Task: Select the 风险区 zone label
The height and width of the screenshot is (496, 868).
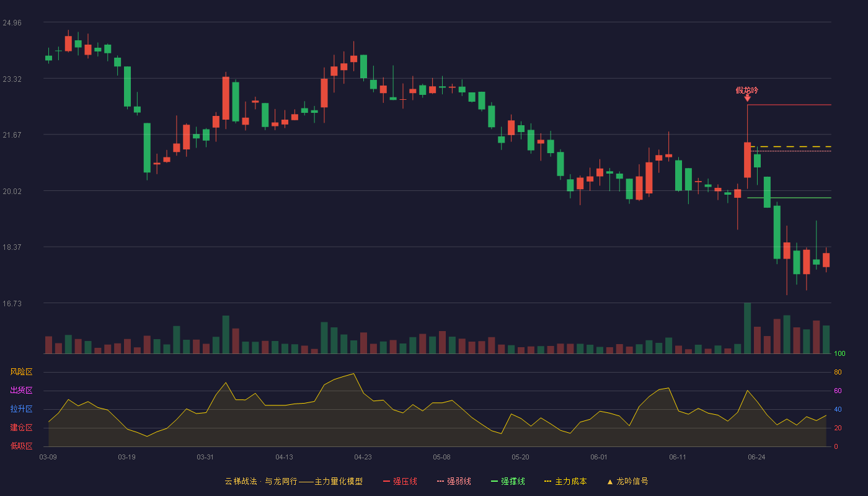Action: click(x=21, y=372)
